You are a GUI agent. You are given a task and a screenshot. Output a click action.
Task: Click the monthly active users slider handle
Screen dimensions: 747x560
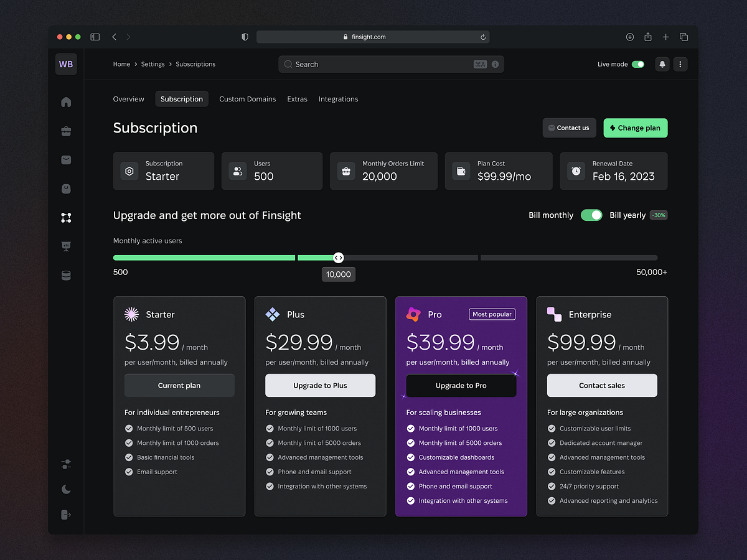[338, 258]
